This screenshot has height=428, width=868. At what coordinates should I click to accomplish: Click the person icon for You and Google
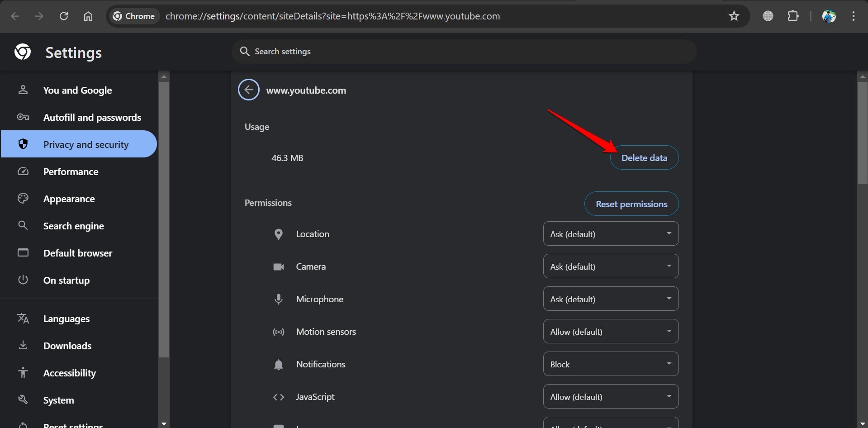click(x=23, y=90)
